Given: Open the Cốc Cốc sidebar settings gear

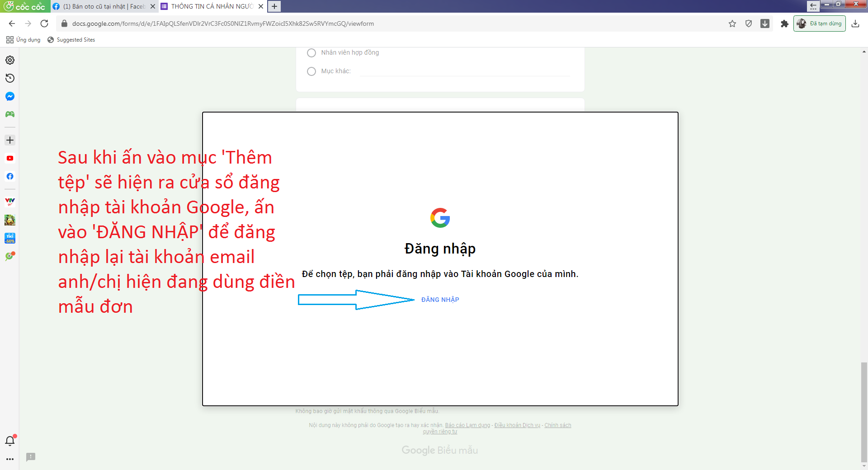Looking at the screenshot, I should (x=10, y=60).
